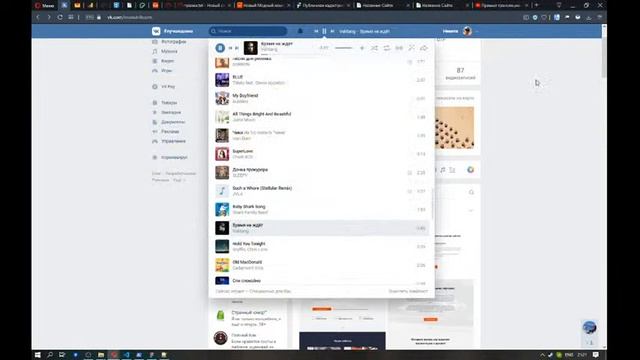Viewport: 640px width, 360px height.
Task: Open chat bubble icon at bottom right
Action: click(x=589, y=327)
